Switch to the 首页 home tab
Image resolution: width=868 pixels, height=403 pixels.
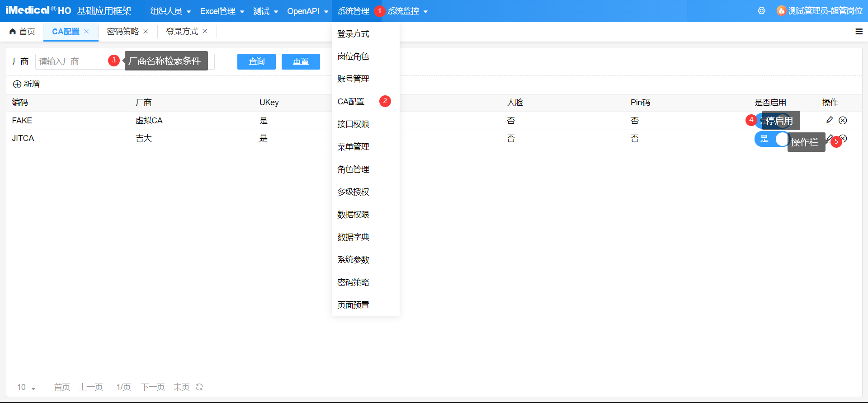22,32
